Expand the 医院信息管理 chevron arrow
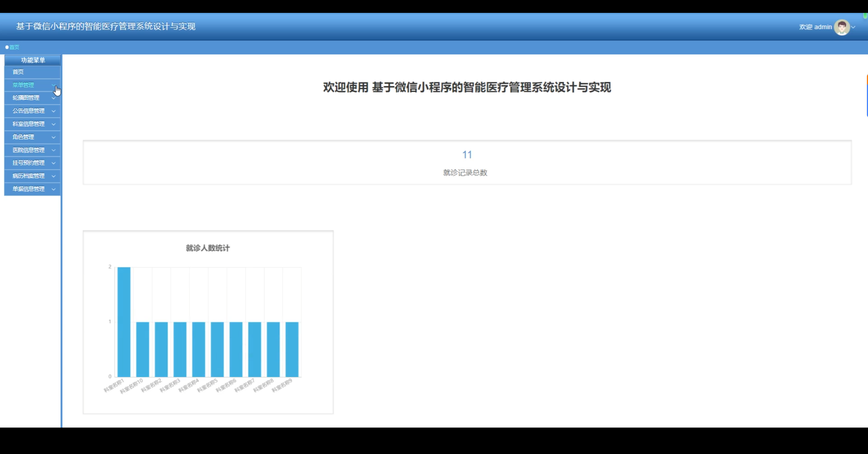Image resolution: width=868 pixels, height=454 pixels. tap(53, 150)
